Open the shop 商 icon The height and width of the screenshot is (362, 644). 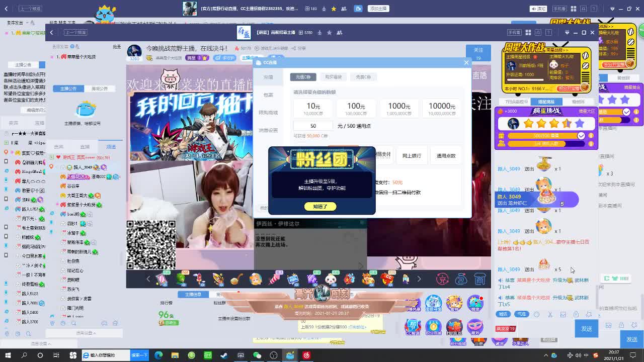(479, 279)
